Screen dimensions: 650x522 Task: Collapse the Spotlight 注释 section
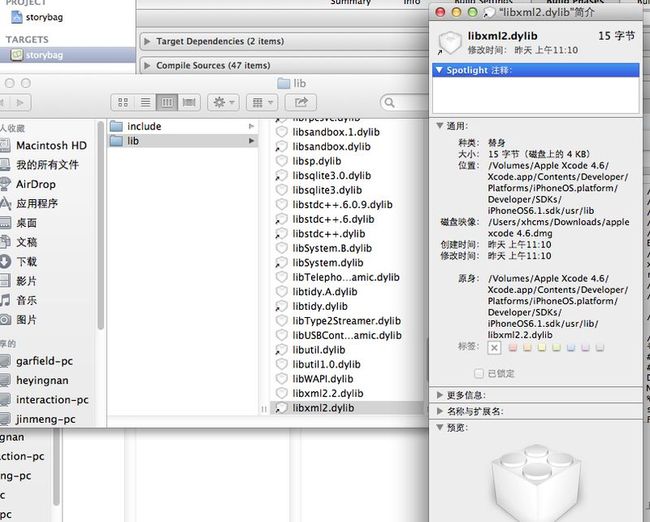pos(439,70)
